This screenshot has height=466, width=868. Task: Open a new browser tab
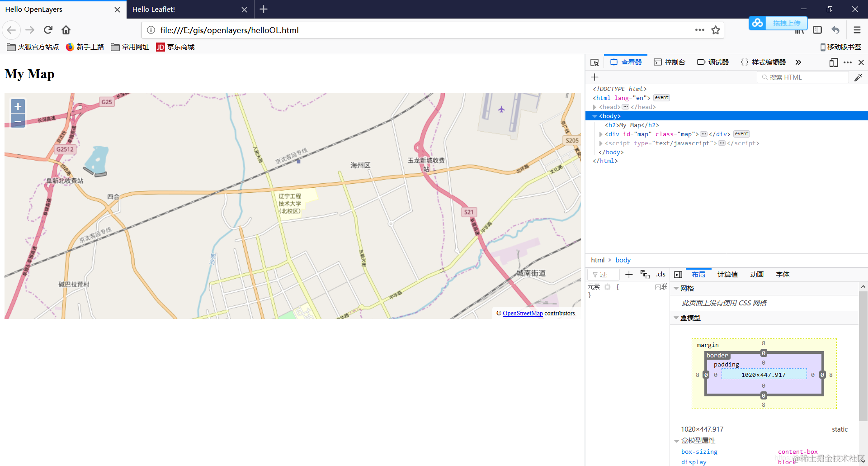pos(264,9)
